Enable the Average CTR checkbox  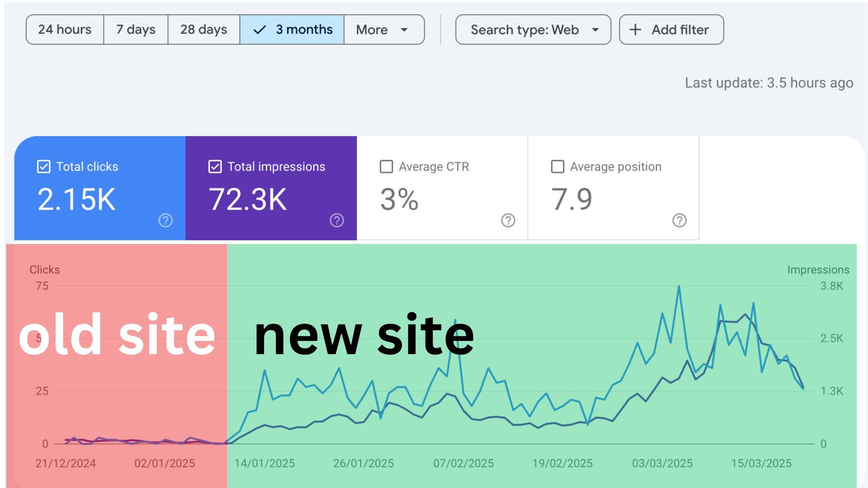click(x=386, y=166)
